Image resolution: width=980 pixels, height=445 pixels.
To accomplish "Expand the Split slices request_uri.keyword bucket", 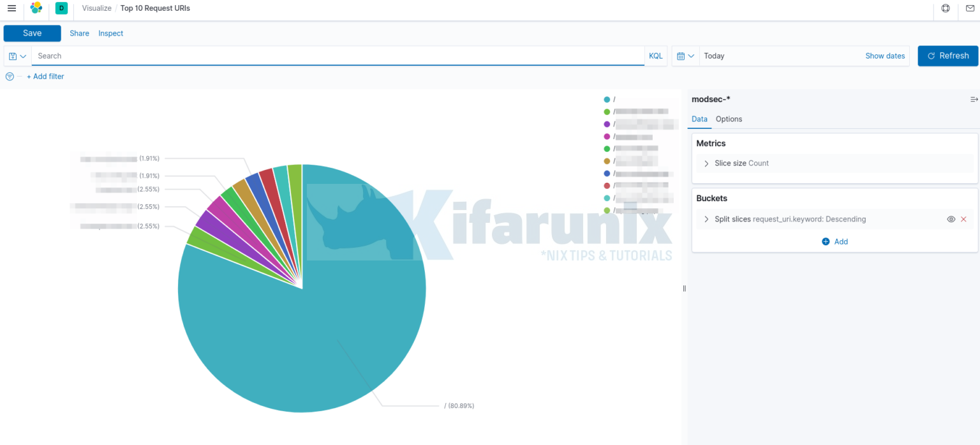I will pyautogui.click(x=706, y=219).
